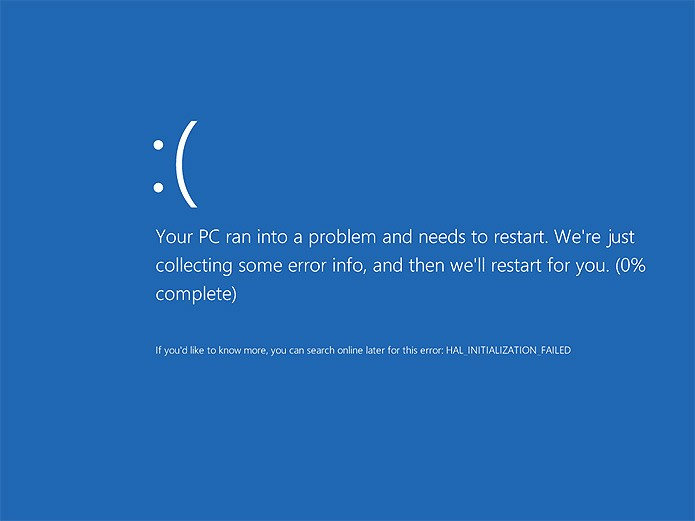Click the sad face emoticon
Viewport: 695px width, 521px height.
(x=176, y=164)
